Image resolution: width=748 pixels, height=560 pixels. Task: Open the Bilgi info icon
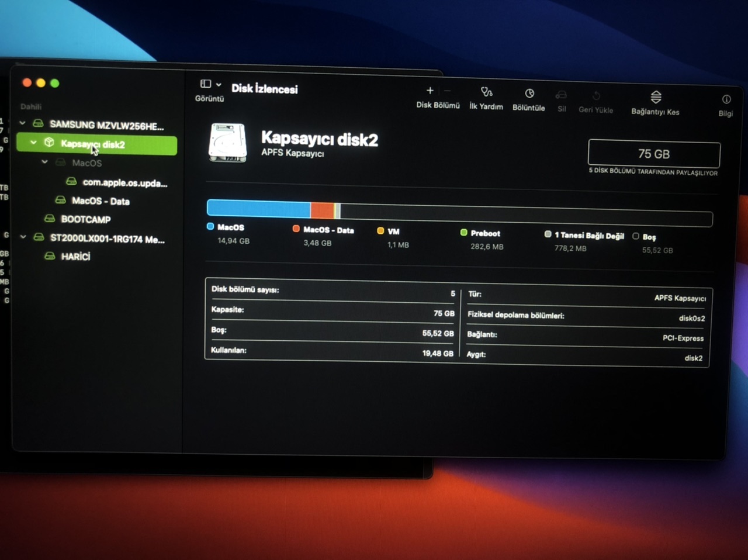[x=726, y=99]
